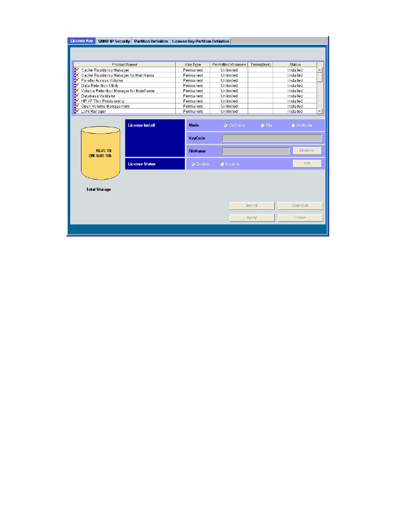Select the Database Validator product name

click(x=98, y=96)
